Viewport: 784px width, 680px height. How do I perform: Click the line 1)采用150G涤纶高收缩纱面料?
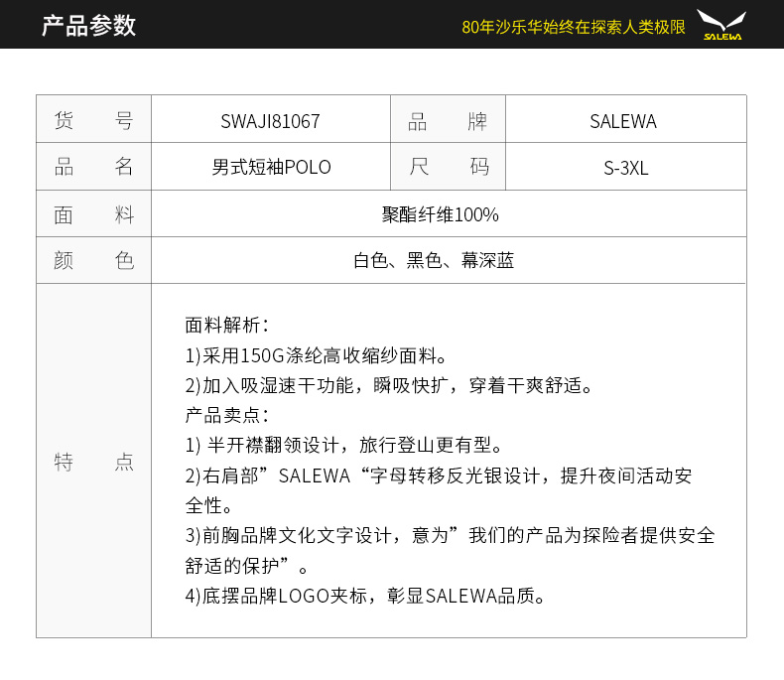pyautogui.click(x=316, y=355)
